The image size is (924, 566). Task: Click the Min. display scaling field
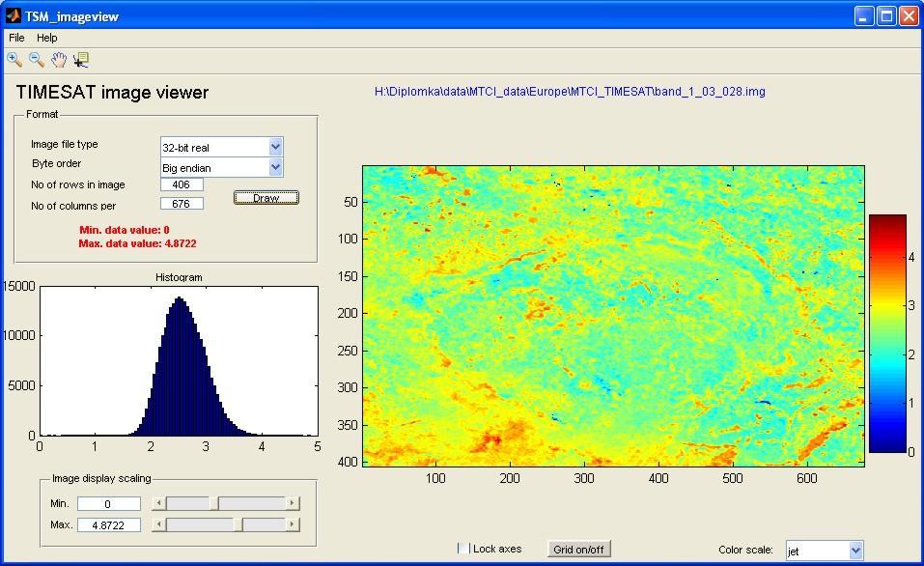109,503
